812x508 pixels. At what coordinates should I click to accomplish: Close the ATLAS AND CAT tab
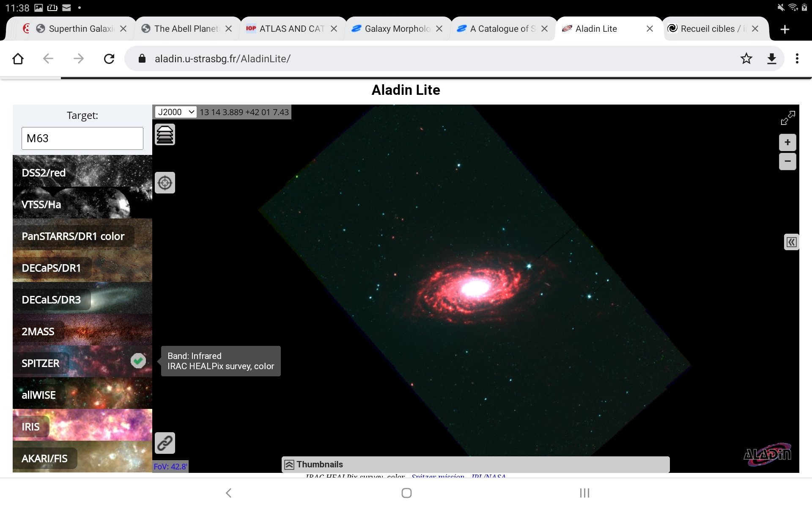click(334, 29)
